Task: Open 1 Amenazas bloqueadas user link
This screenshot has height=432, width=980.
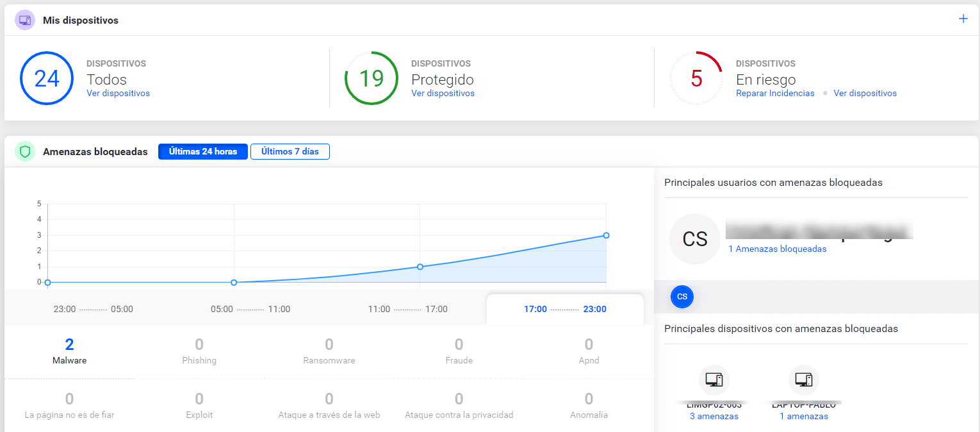Action: pos(777,249)
